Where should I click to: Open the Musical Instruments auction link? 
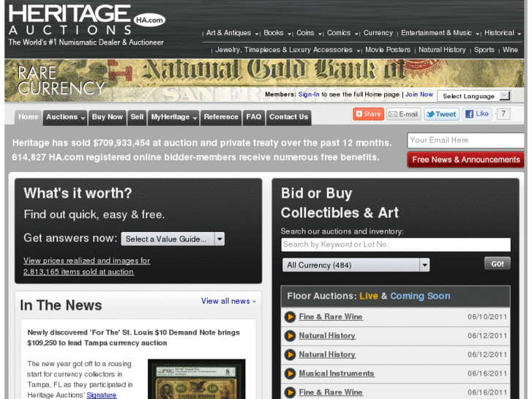[337, 373]
